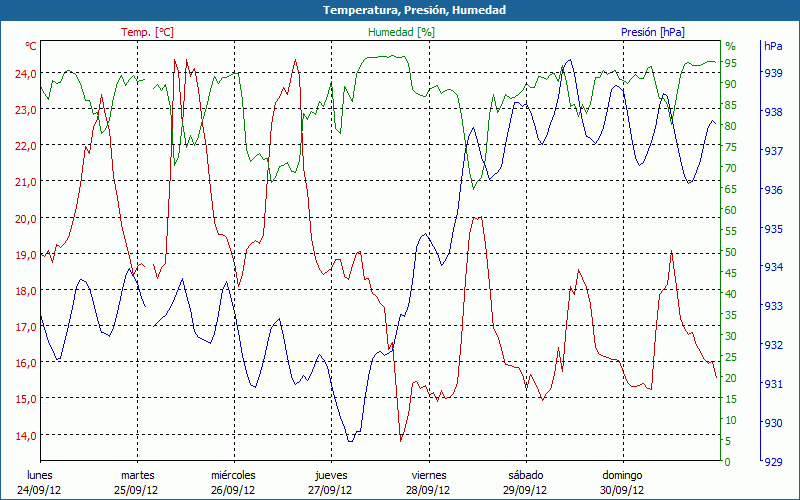Click the chart title Temperatura, Presión, Humedad
The width and height of the screenshot is (800, 500).
tap(400, 10)
